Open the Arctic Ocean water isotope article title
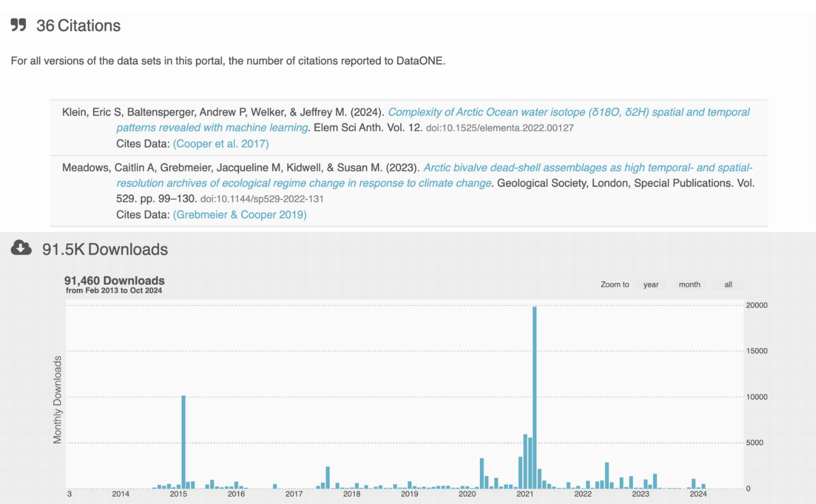 pos(569,112)
